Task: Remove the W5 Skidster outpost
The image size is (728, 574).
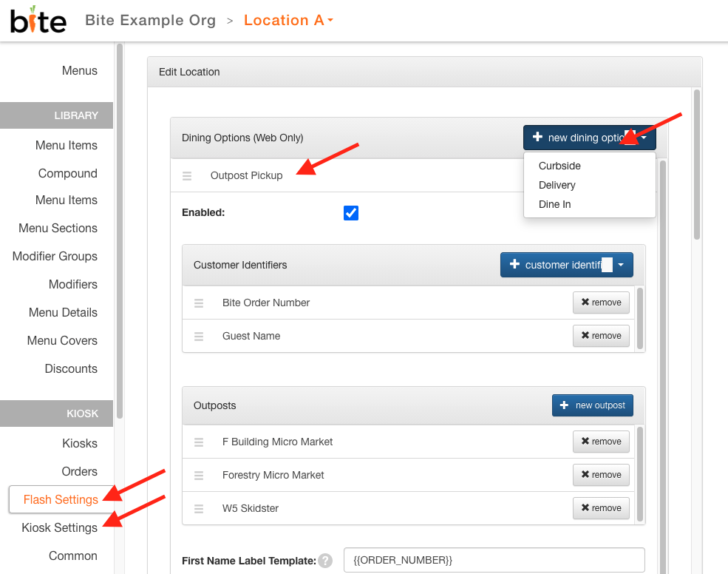Action: pos(602,508)
